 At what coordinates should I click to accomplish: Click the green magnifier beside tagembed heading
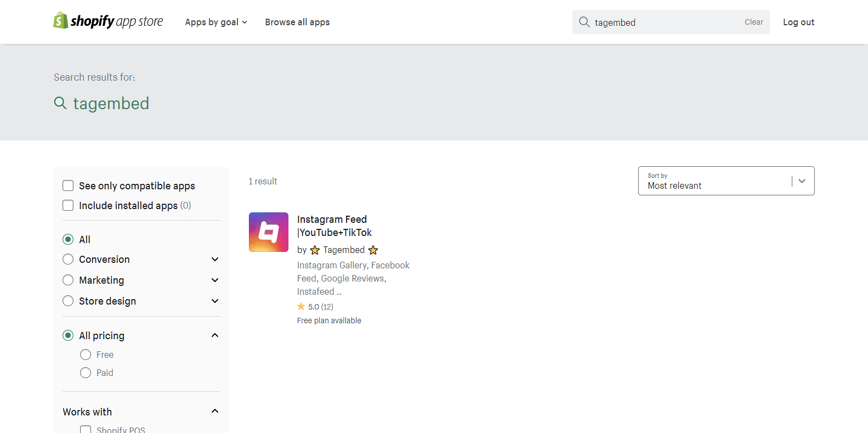pos(60,103)
